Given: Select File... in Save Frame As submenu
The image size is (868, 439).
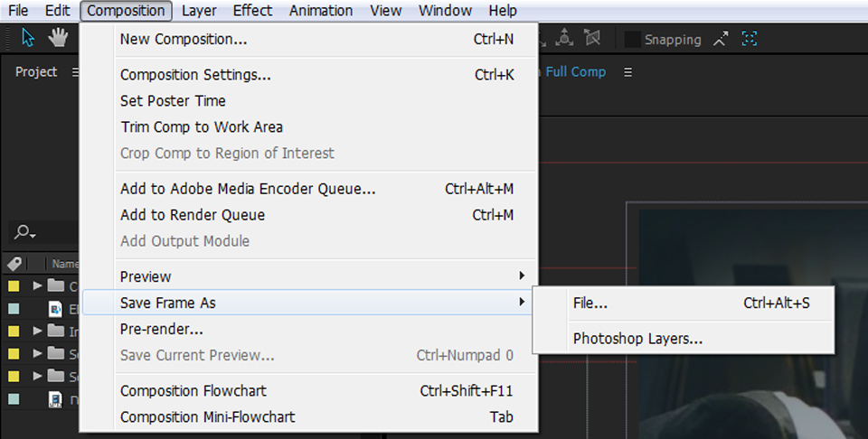Looking at the screenshot, I should tap(590, 304).
